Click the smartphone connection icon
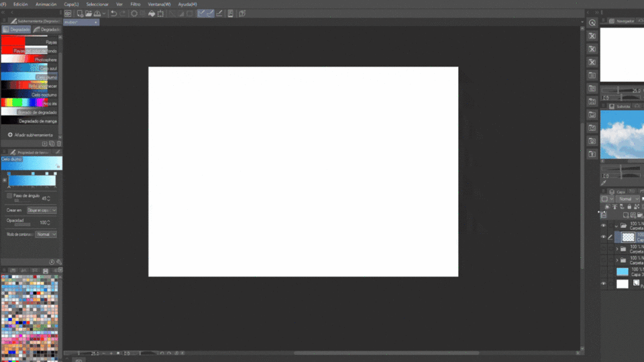Viewport: 644px width, 362px height. coord(230,13)
